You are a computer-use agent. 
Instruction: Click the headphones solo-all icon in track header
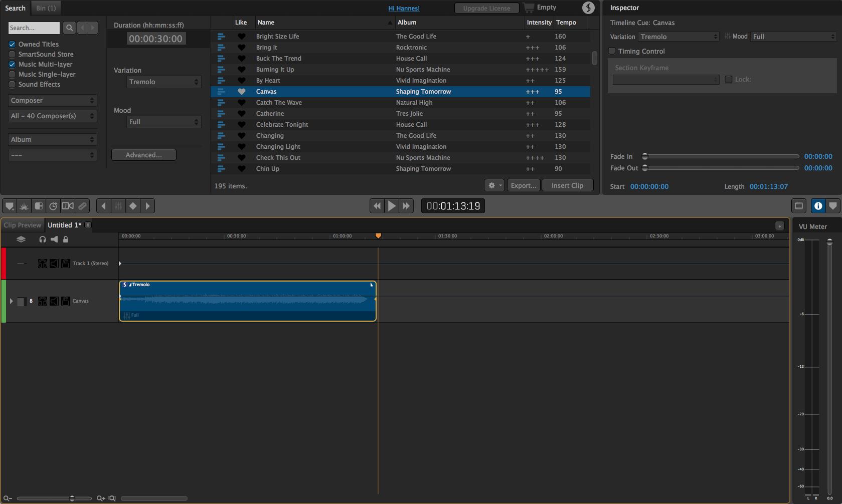43,239
